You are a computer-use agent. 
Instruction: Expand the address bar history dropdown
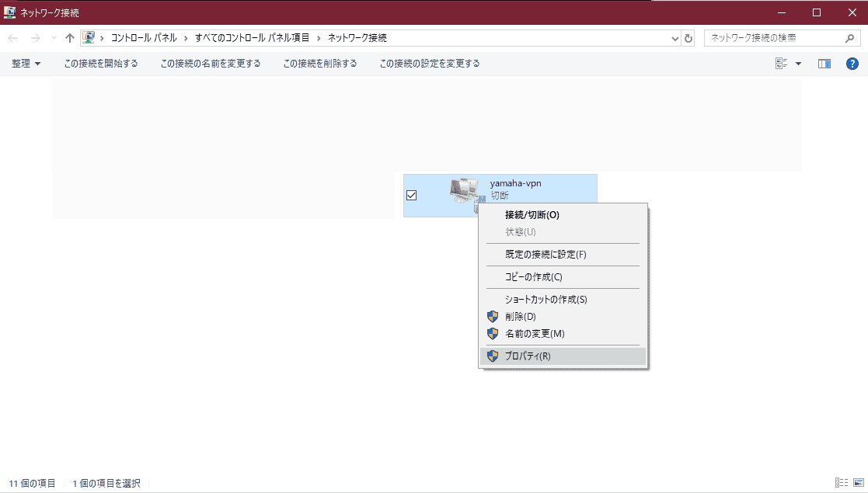(x=675, y=38)
